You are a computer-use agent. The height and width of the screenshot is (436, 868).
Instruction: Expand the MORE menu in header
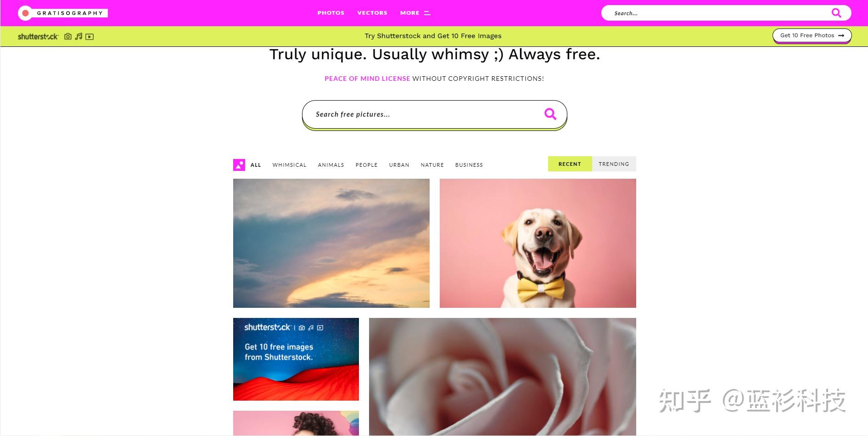(415, 13)
